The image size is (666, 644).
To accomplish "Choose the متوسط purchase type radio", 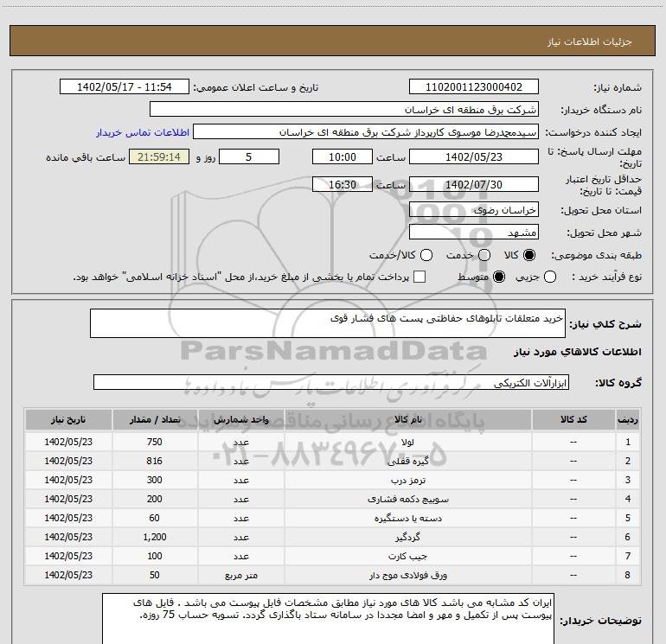I will point(499,277).
